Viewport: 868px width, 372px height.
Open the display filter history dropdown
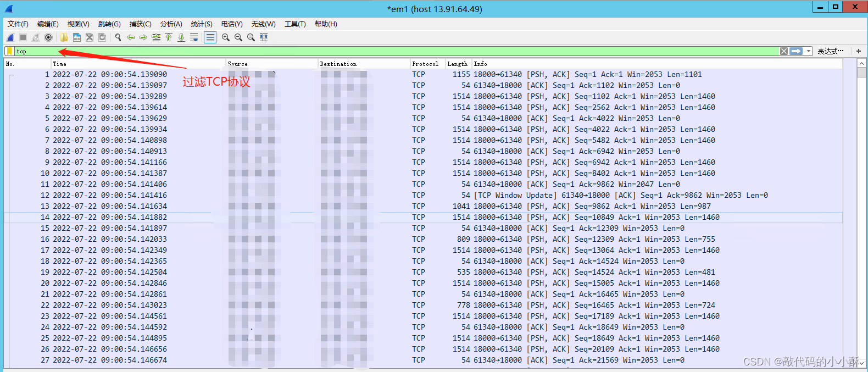[x=809, y=51]
